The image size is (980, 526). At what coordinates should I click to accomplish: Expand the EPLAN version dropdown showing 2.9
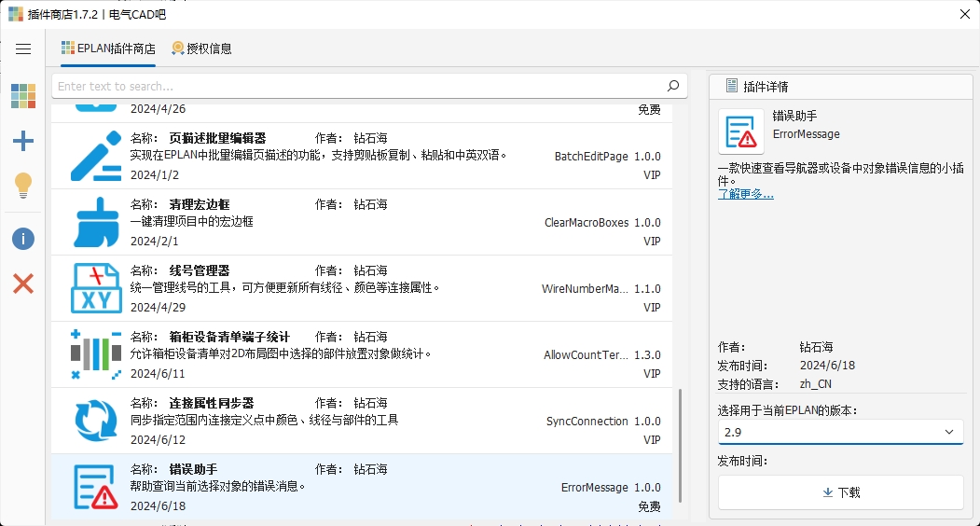tap(840, 432)
